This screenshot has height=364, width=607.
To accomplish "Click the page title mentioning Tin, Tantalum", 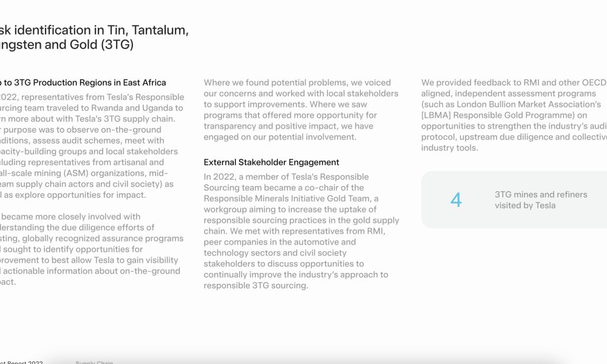I will tap(94, 37).
